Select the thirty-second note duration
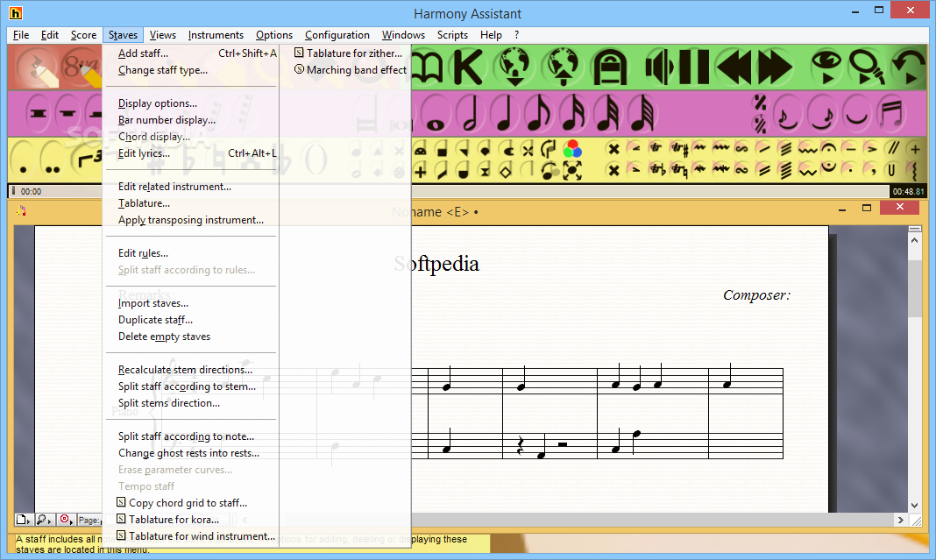The image size is (936, 560). pos(608,113)
